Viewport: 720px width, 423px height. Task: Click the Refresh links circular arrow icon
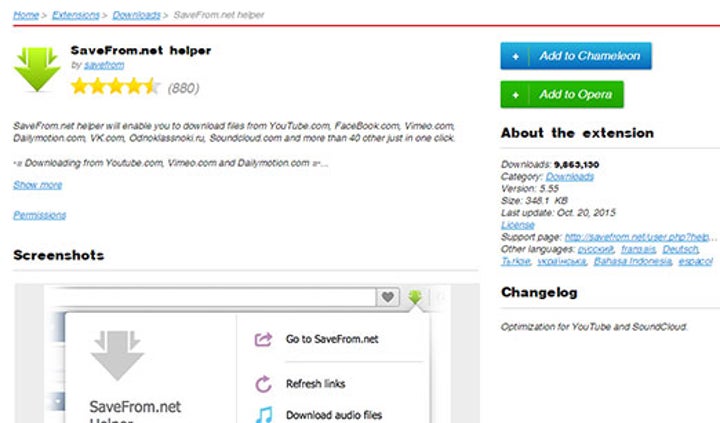pos(263,383)
